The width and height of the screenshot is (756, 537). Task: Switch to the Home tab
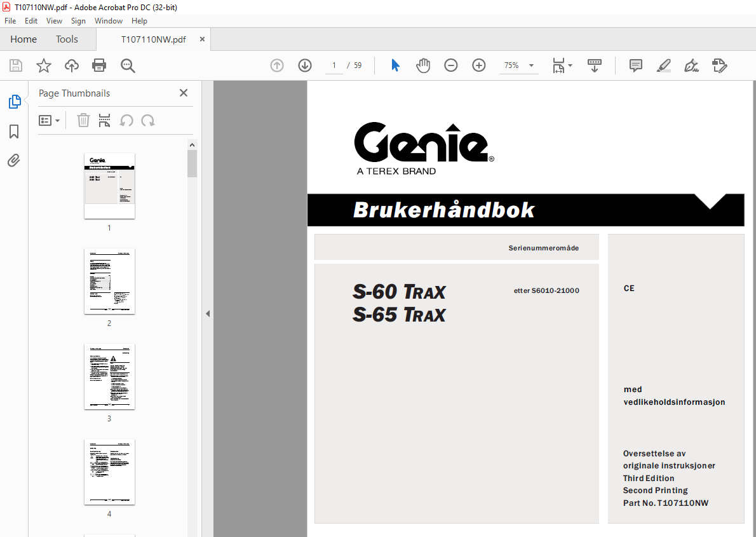[x=24, y=39]
